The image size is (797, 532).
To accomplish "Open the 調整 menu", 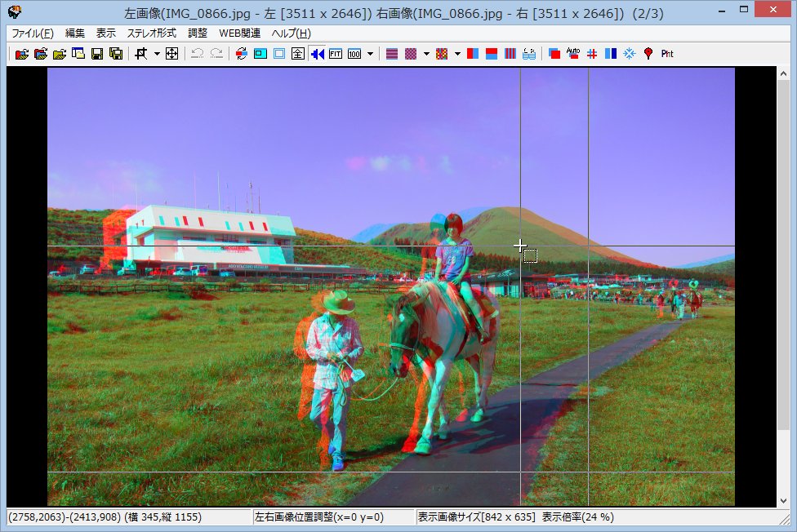I will [x=198, y=33].
